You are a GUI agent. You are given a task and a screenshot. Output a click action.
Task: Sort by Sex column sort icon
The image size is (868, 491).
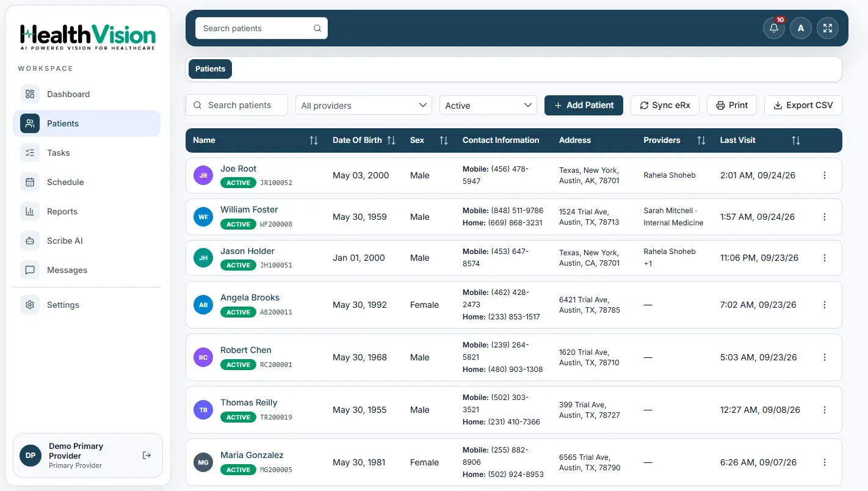[x=444, y=140]
